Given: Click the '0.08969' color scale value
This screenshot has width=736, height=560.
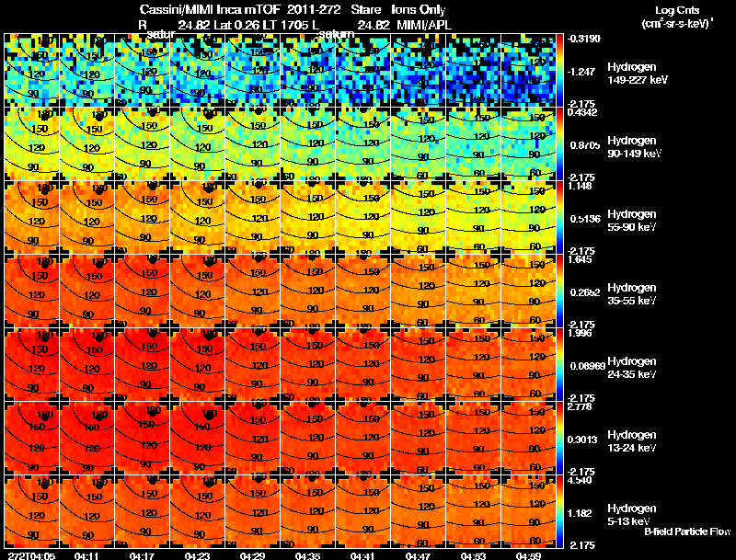Looking at the screenshot, I should (588, 366).
